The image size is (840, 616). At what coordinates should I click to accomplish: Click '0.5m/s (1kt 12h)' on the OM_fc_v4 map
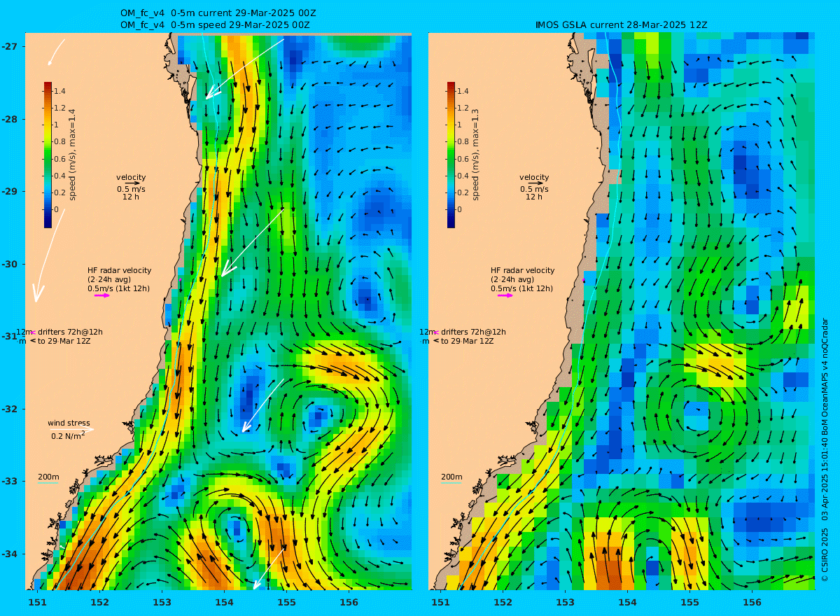[x=118, y=288]
